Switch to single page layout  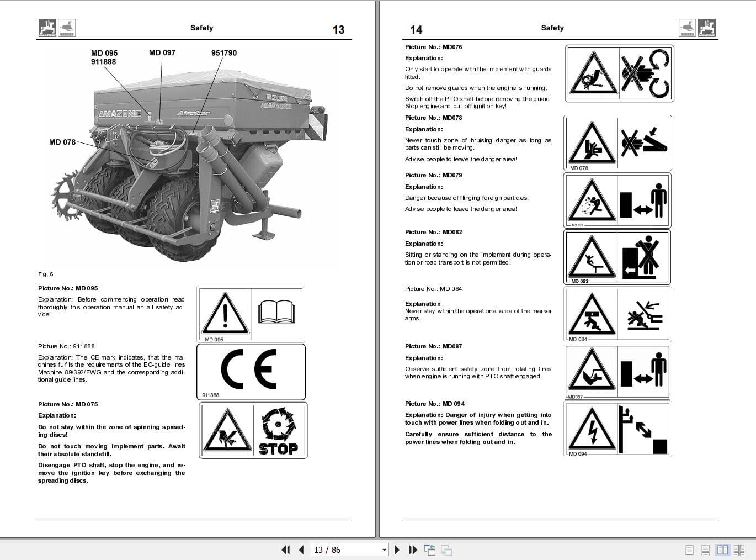(x=689, y=550)
